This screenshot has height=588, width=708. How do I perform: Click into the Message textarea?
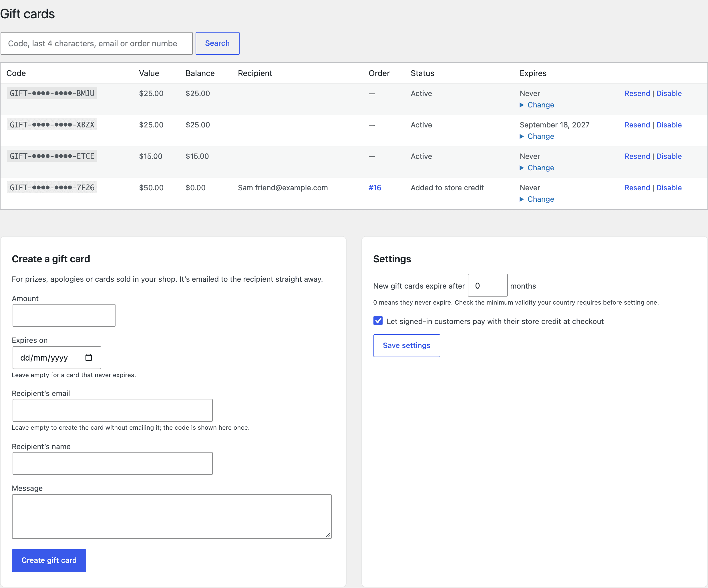(x=172, y=516)
